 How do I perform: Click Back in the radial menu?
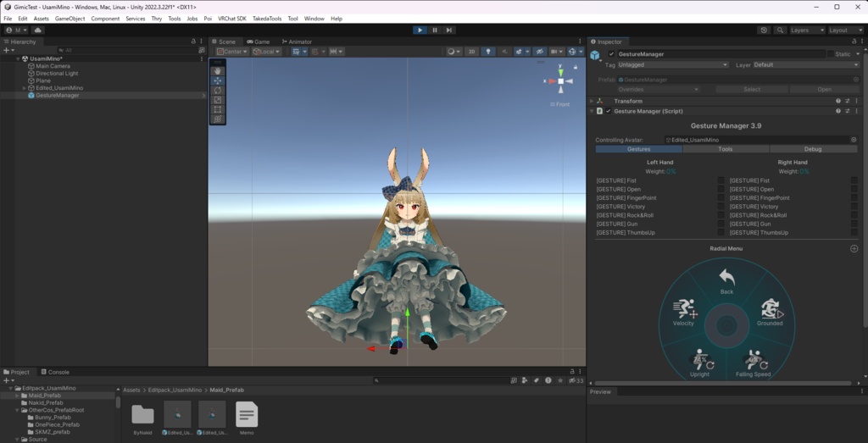tap(726, 281)
